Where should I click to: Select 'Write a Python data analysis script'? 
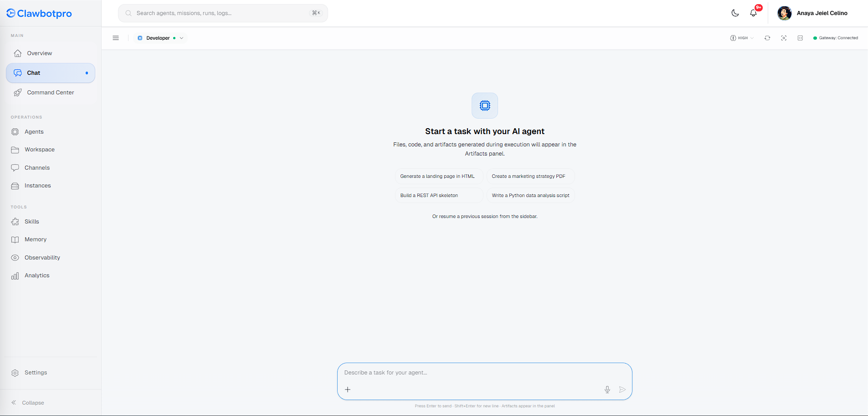(x=530, y=196)
